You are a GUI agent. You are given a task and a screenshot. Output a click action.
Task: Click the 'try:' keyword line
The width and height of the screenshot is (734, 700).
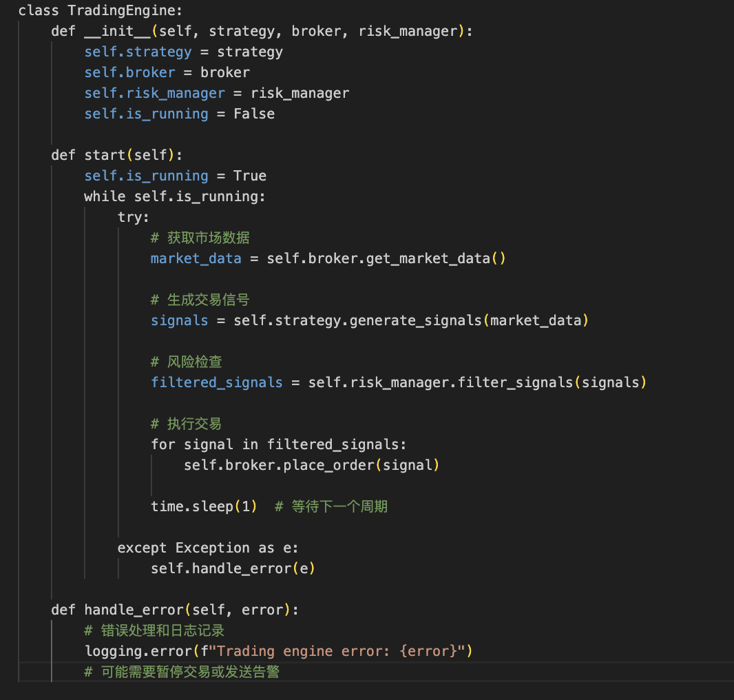(134, 217)
